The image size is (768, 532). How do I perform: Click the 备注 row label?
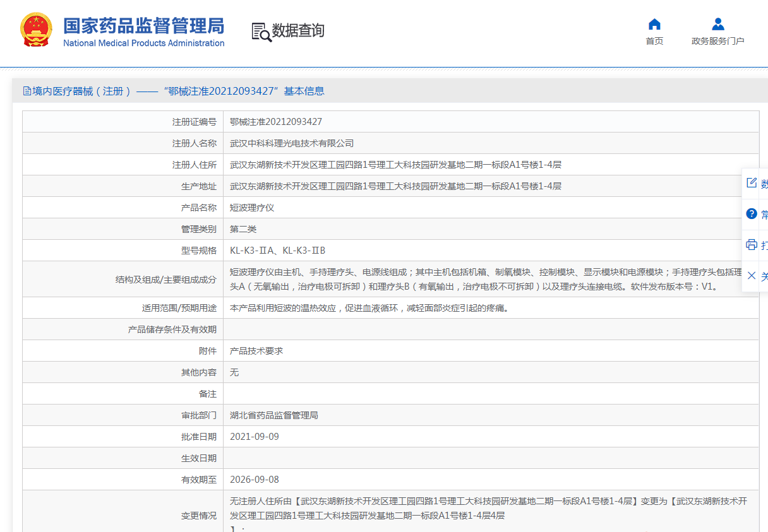[208, 394]
